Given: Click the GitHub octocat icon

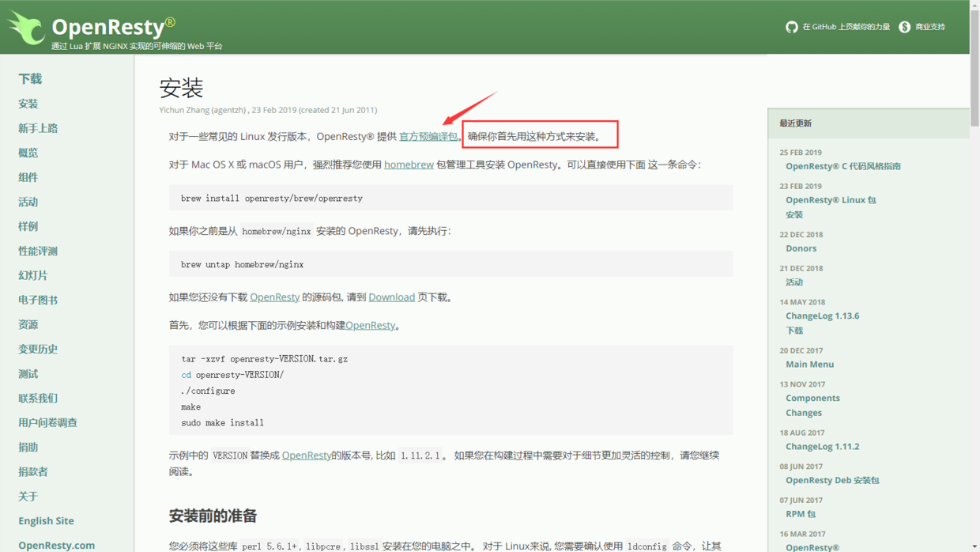Looking at the screenshot, I should (x=791, y=27).
